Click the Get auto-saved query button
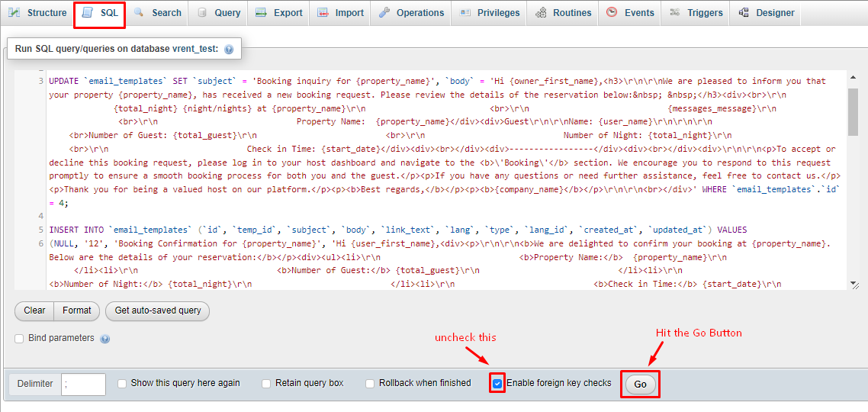This screenshot has height=412, width=868. click(158, 311)
